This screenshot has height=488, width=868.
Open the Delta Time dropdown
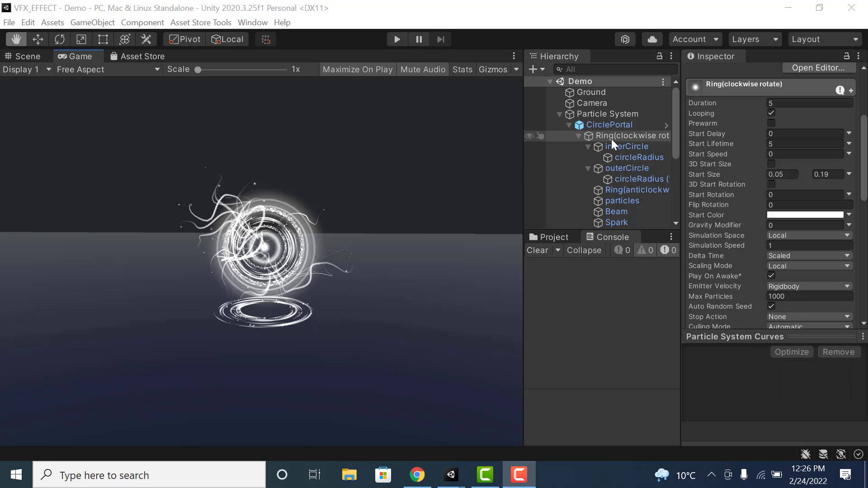809,256
